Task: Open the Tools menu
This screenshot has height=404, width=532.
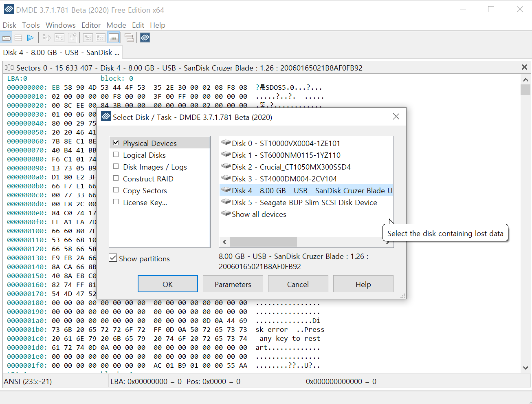Action: [31, 25]
